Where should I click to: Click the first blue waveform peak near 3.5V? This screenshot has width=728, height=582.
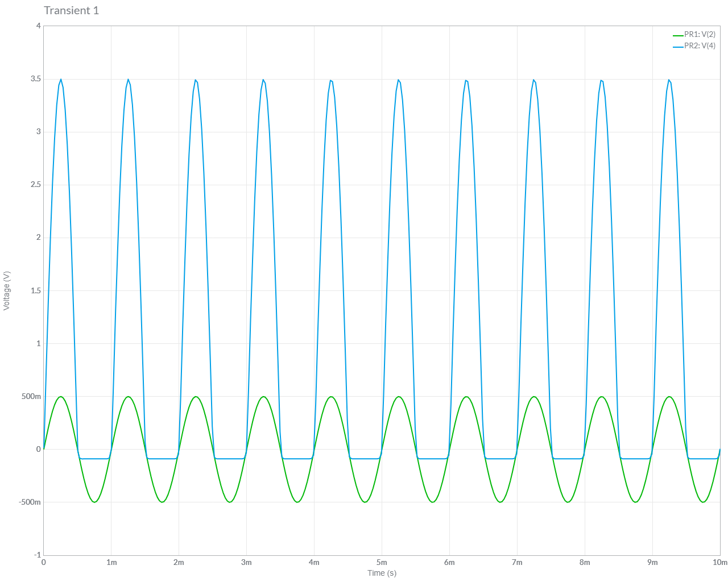click(61, 80)
